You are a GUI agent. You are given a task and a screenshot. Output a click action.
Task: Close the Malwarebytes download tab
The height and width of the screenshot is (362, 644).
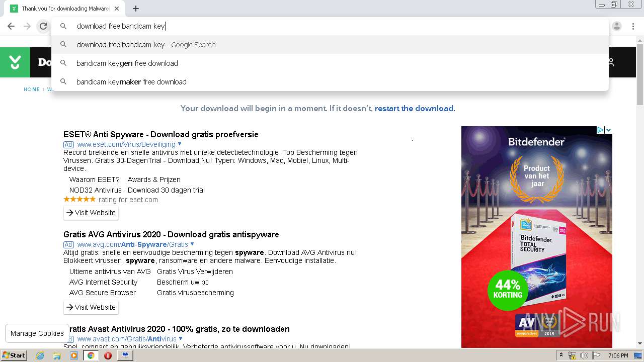(117, 9)
